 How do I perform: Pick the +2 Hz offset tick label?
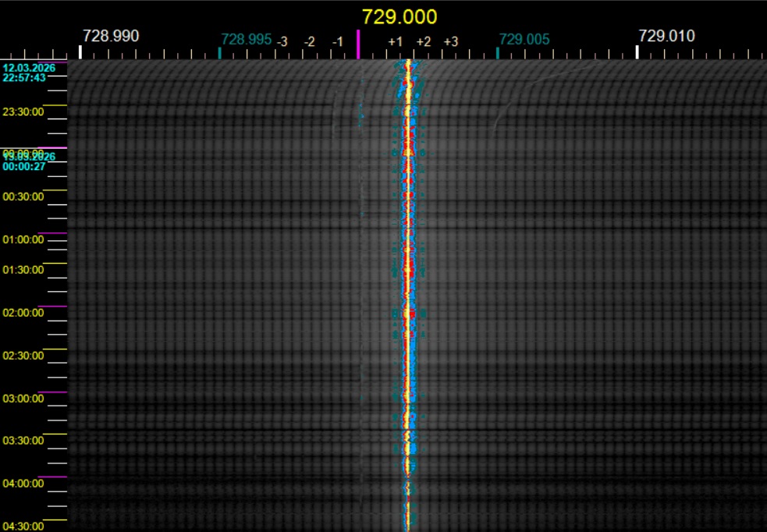click(x=423, y=41)
